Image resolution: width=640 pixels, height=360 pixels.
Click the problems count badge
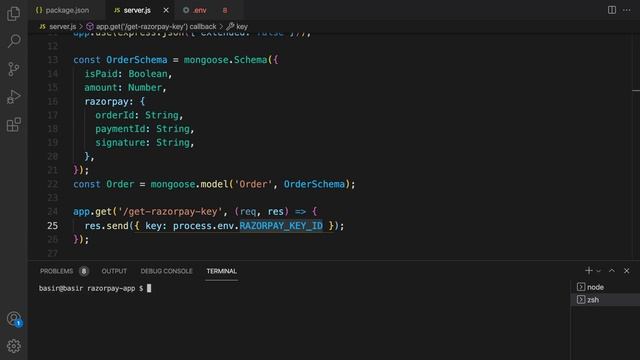(84, 271)
